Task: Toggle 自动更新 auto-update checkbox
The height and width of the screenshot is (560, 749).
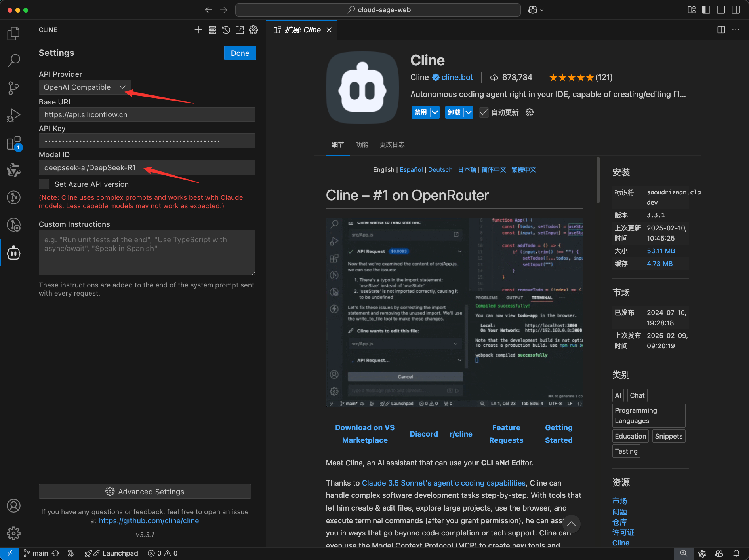Action: [x=484, y=112]
